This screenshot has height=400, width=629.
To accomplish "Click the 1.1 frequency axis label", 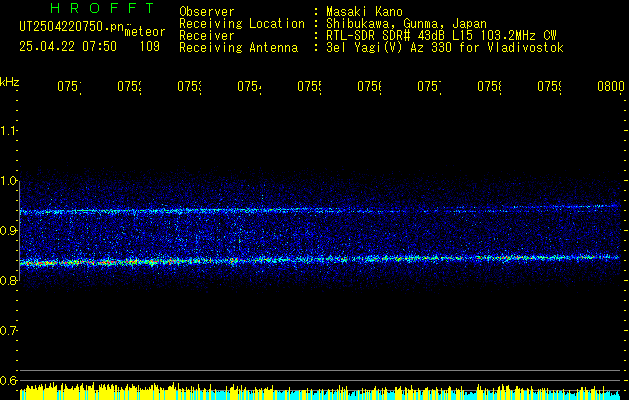I will [x=8, y=130].
